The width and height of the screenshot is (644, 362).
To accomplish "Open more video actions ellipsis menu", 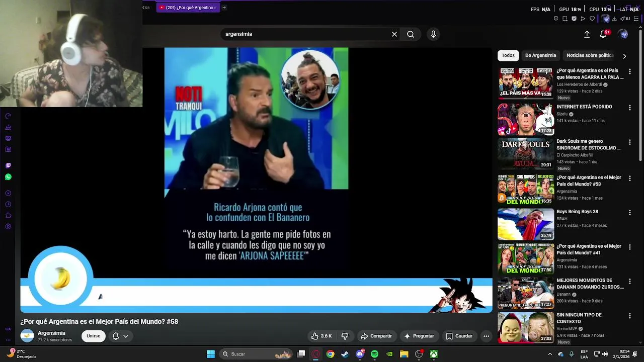I will [486, 336].
